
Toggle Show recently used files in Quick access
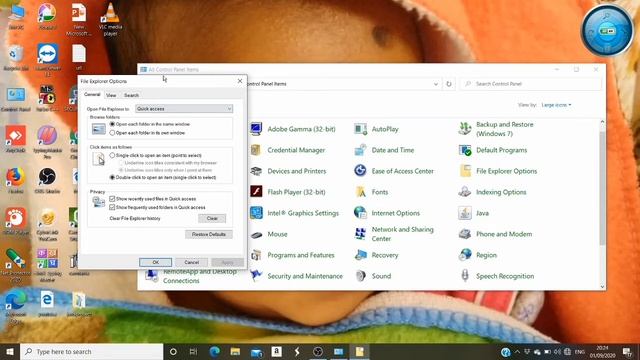coord(112,199)
